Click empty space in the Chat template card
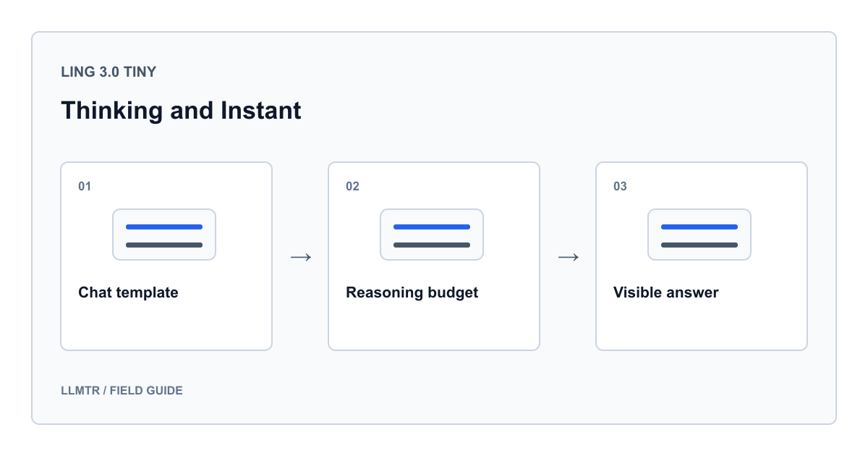868x456 pixels. point(166,326)
